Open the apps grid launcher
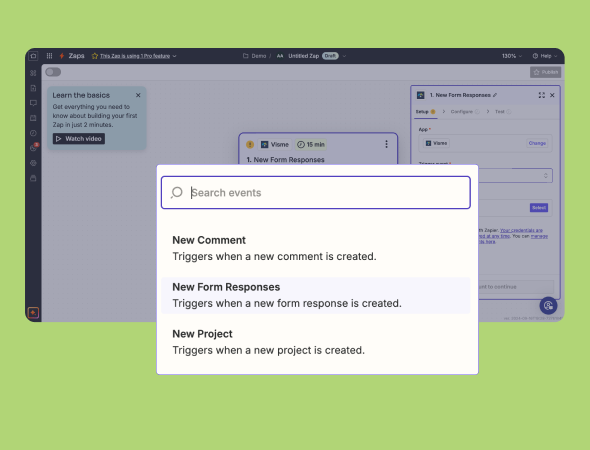 pyautogui.click(x=49, y=56)
